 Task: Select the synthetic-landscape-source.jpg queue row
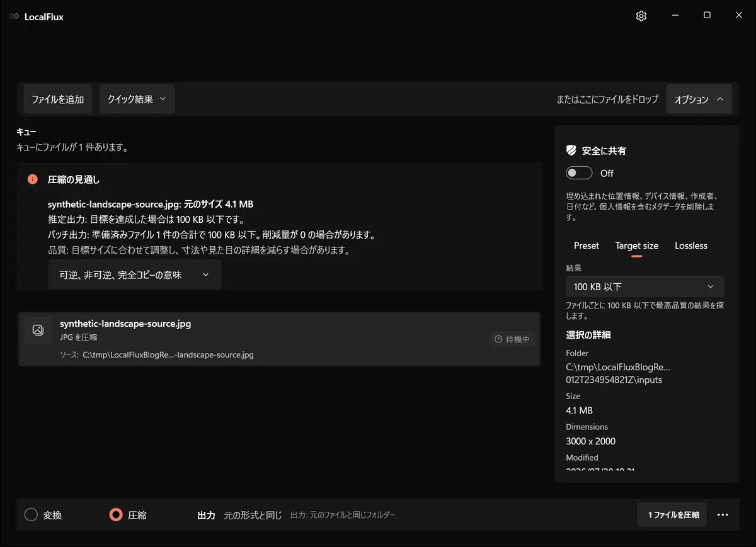(279, 339)
